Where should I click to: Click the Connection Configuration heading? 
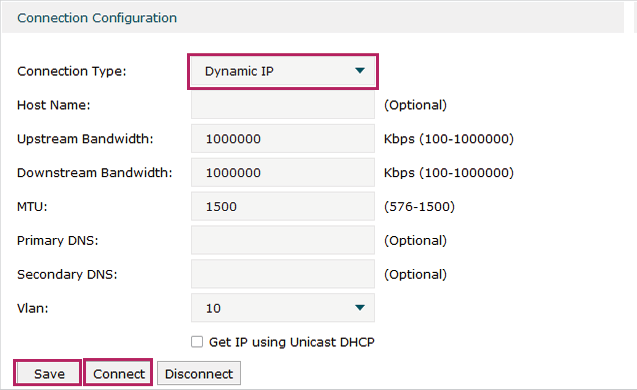click(97, 18)
